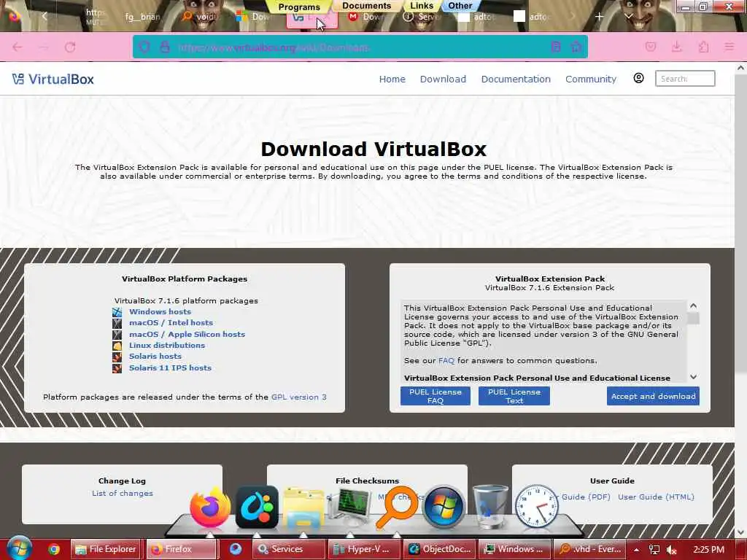Viewport: 747px width, 560px height.
Task: Open Community in the VirtualBox nav
Action: pyautogui.click(x=590, y=79)
